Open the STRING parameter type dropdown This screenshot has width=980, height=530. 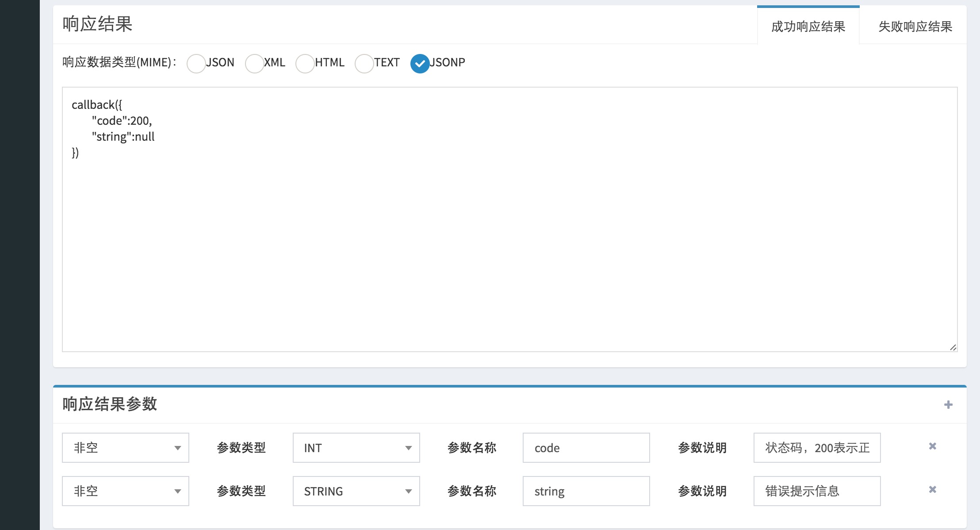pyautogui.click(x=356, y=491)
